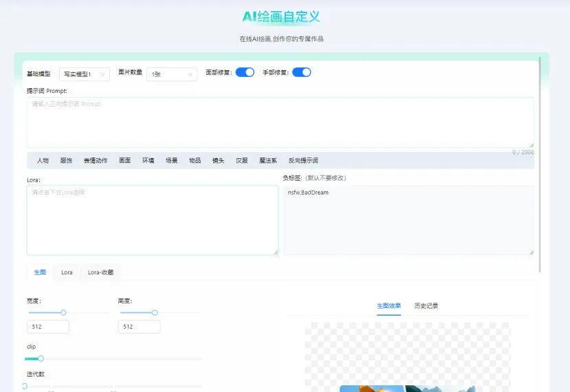Click the resize handle of the prompt textarea
The image size is (570, 392).
(x=531, y=145)
